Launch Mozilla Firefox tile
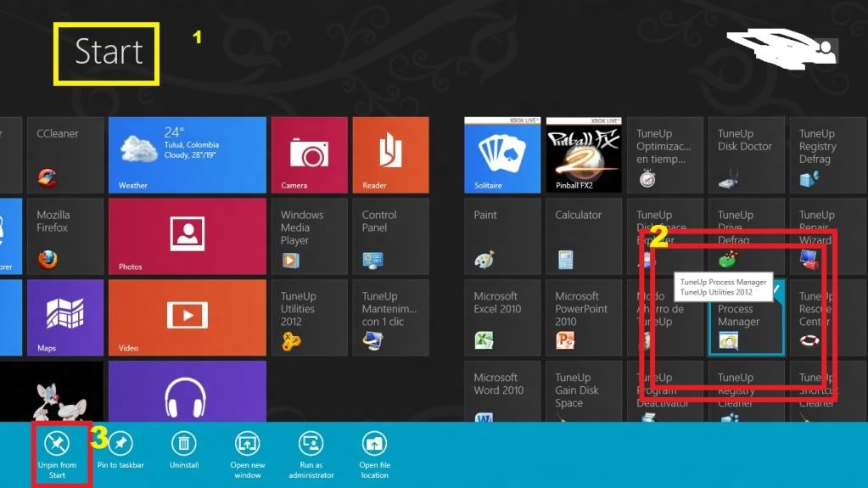The image size is (868, 488). pyautogui.click(x=65, y=237)
